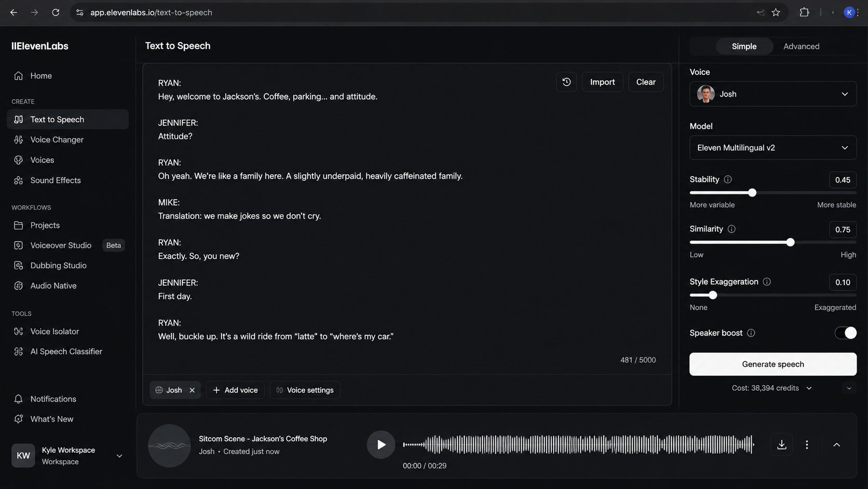Expand the chevron right of Cost line

849,388
